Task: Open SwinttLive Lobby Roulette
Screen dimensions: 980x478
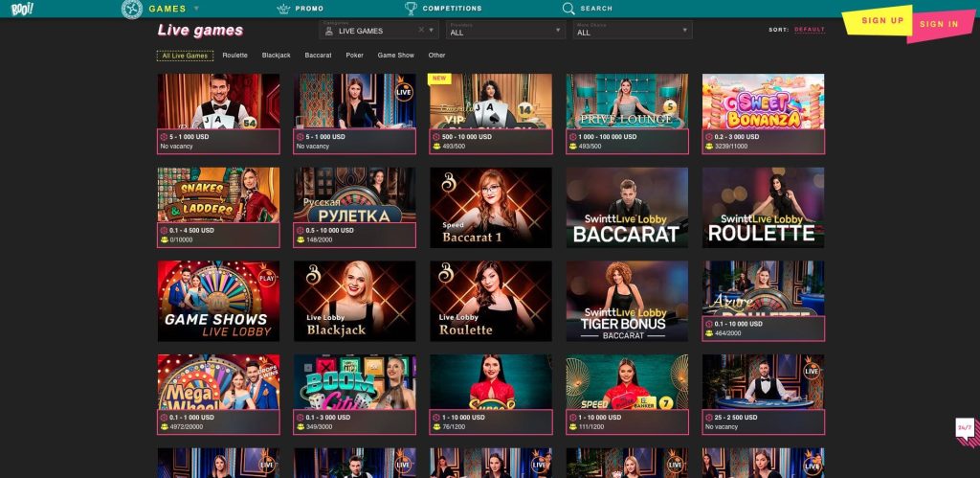Action: (763, 207)
